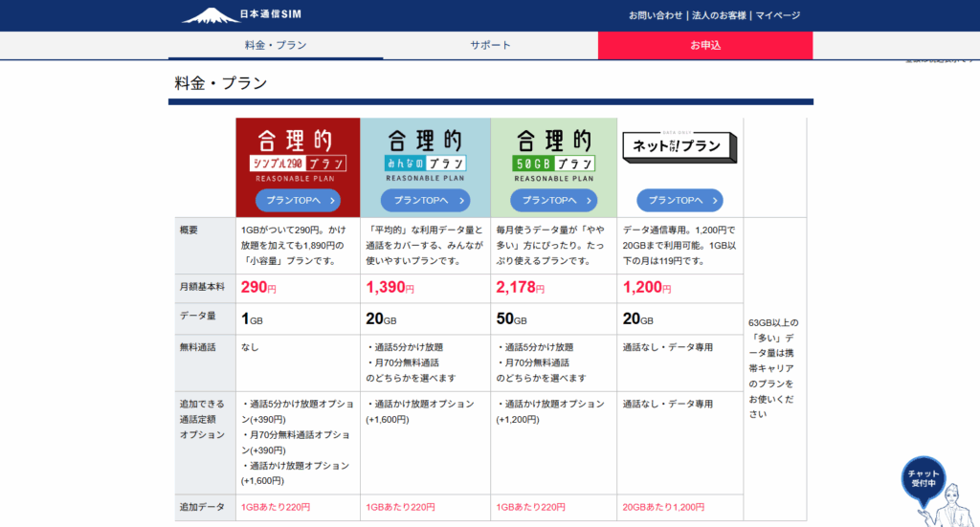Image resolution: width=980 pixels, height=527 pixels.
Task: Open the お申込 red tab
Action: click(705, 45)
